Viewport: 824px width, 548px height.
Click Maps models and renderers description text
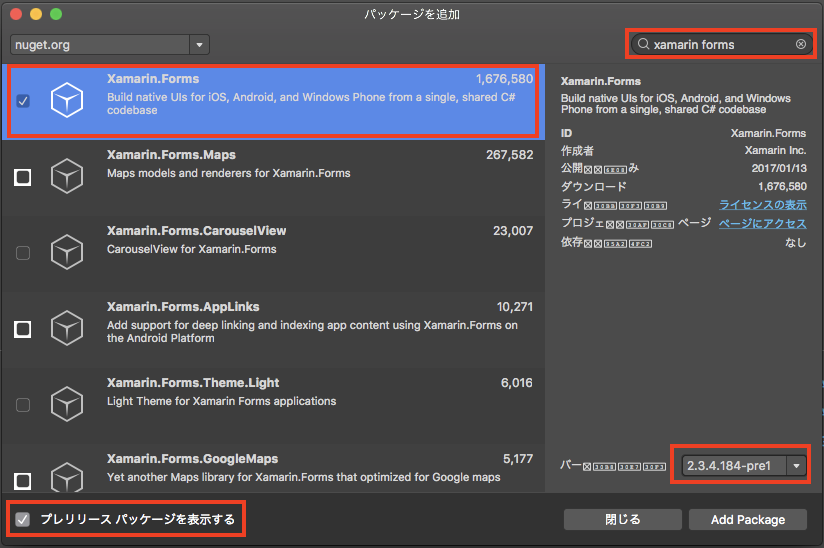click(229, 173)
